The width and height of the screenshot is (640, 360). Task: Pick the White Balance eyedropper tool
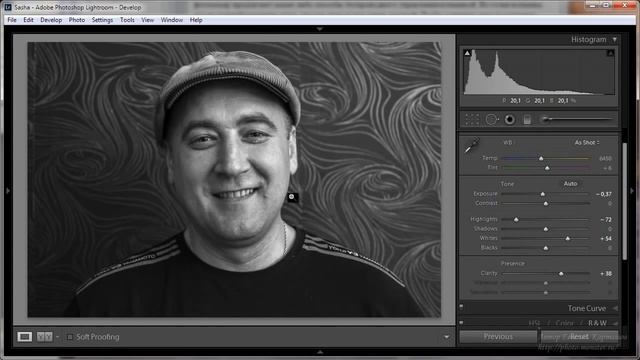click(472, 145)
